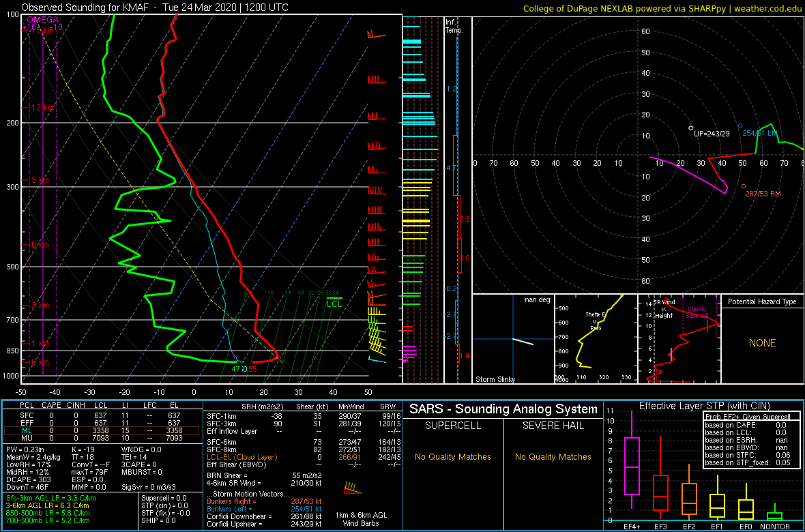Click the Sfc-3km AGL LR lapse rate
The width and height of the screenshot is (805, 532).
tap(51, 499)
